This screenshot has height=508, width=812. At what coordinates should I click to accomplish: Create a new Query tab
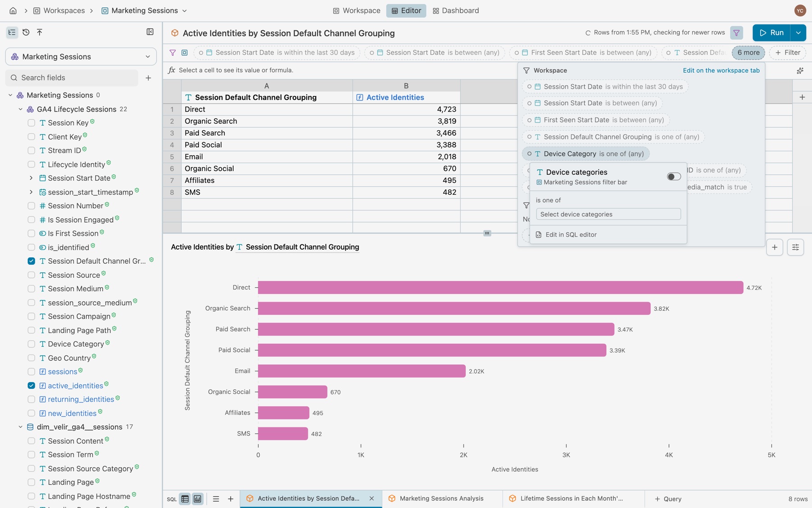tap(668, 499)
